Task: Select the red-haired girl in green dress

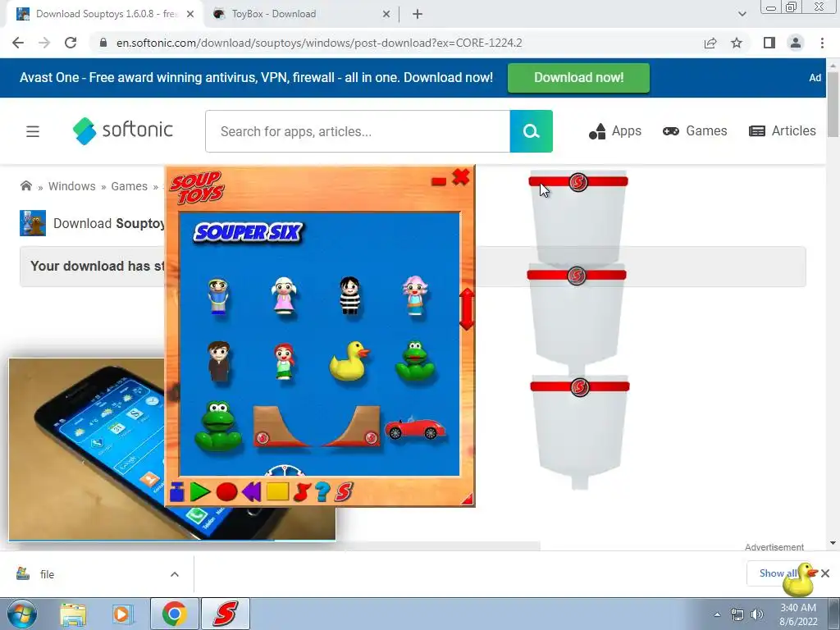Action: [284, 362]
